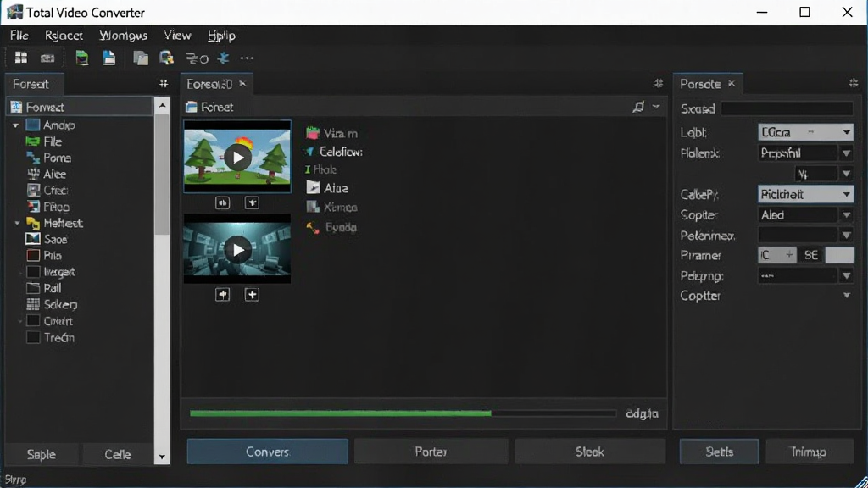Open the Lobl dropdown
Viewport: 868px width, 488px height.
click(x=805, y=132)
